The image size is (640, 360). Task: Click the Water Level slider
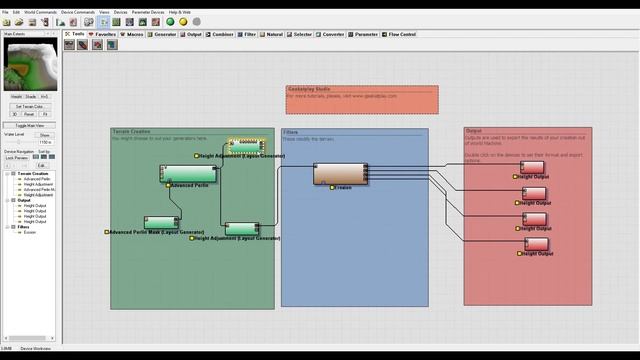tap(19, 142)
